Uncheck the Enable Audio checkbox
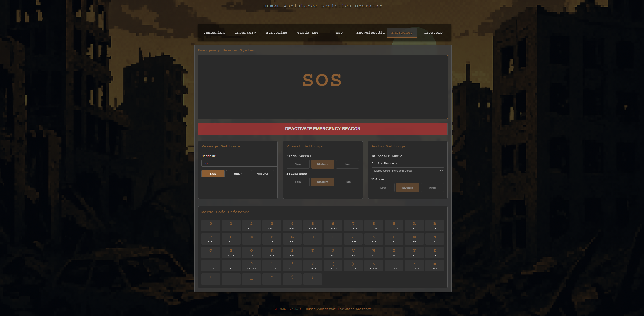The height and width of the screenshot is (316, 644). click(374, 156)
